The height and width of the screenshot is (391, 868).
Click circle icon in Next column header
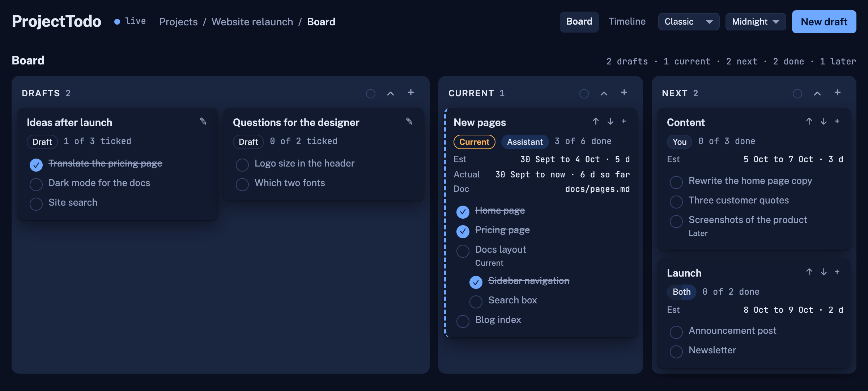pos(797,94)
